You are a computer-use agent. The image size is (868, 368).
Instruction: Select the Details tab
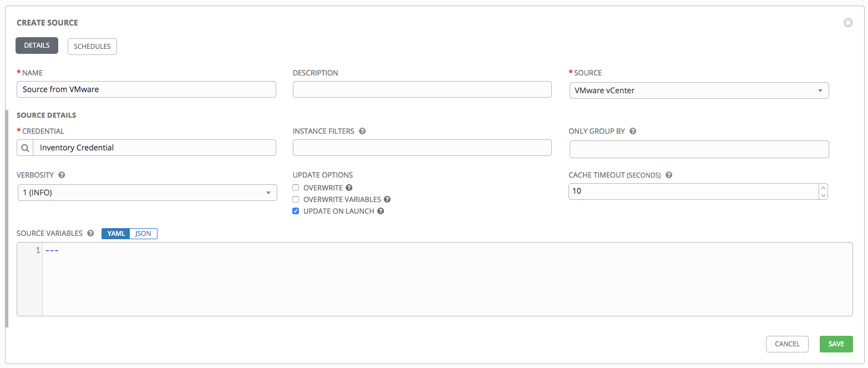point(37,46)
